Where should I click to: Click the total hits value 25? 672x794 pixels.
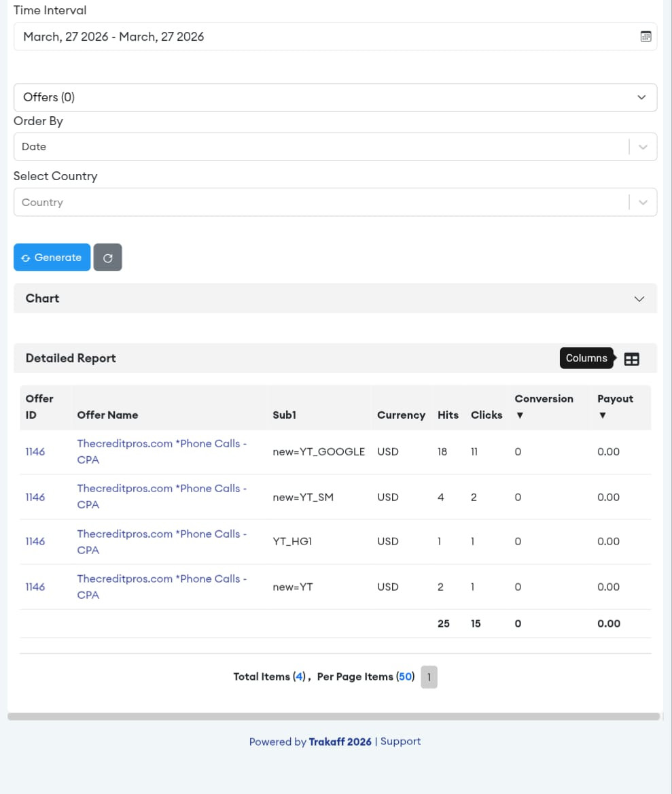[x=443, y=624]
